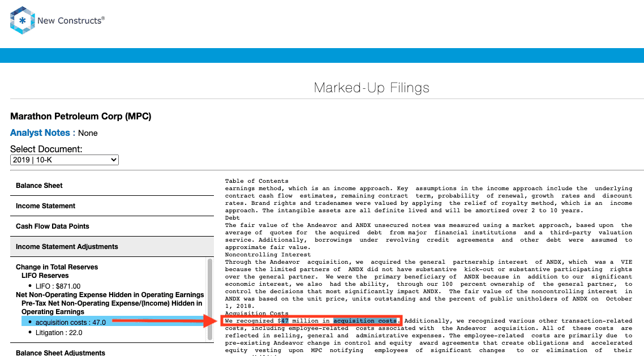Screen dimensions: 644x356
Task: Click the 'Change in Total Reserves' heading
Action: (x=57, y=267)
